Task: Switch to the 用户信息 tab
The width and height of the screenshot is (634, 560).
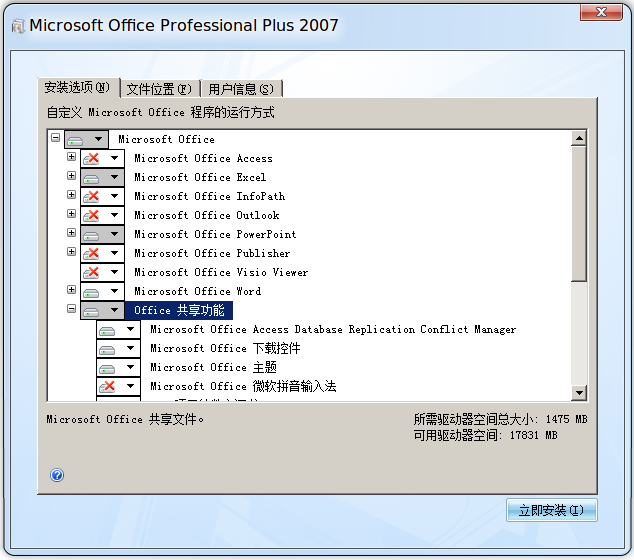Action: (241, 89)
